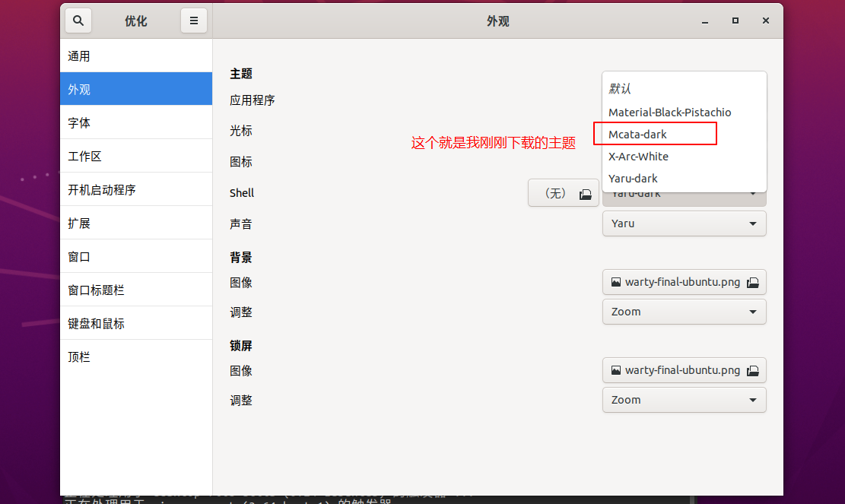This screenshot has width=845, height=504.
Task: Click the image chooser icon on the Shell theme button
Action: [x=586, y=193]
